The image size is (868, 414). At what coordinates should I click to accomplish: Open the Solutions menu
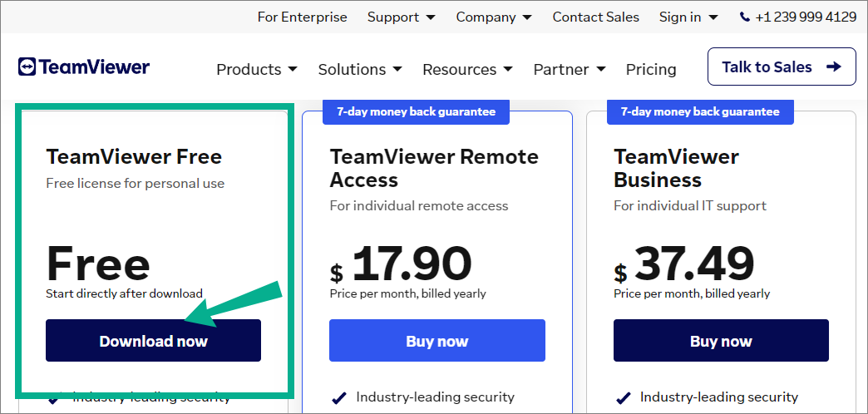[360, 70]
